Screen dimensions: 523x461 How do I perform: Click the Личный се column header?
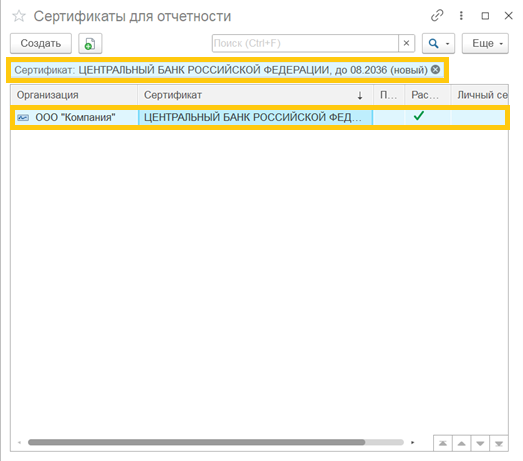pyautogui.click(x=480, y=95)
